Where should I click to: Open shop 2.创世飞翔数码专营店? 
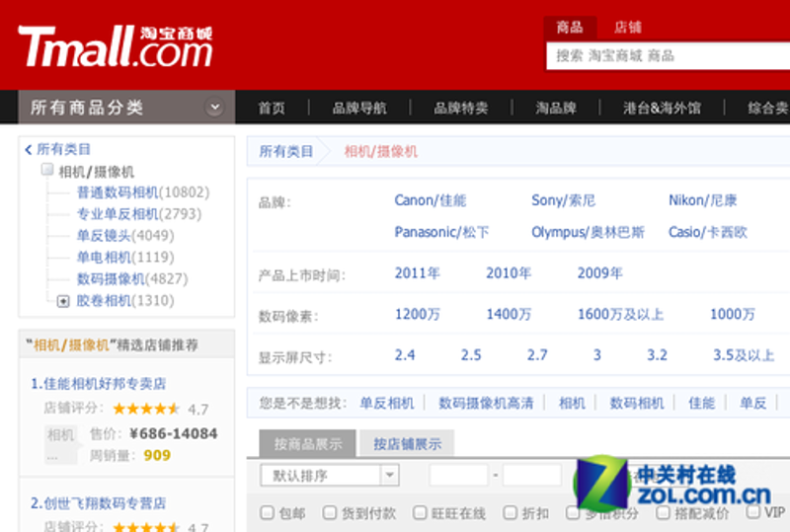click(x=98, y=502)
